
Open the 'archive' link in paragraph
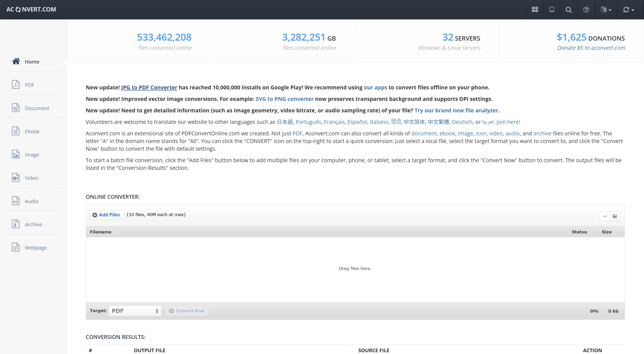pyautogui.click(x=542, y=134)
